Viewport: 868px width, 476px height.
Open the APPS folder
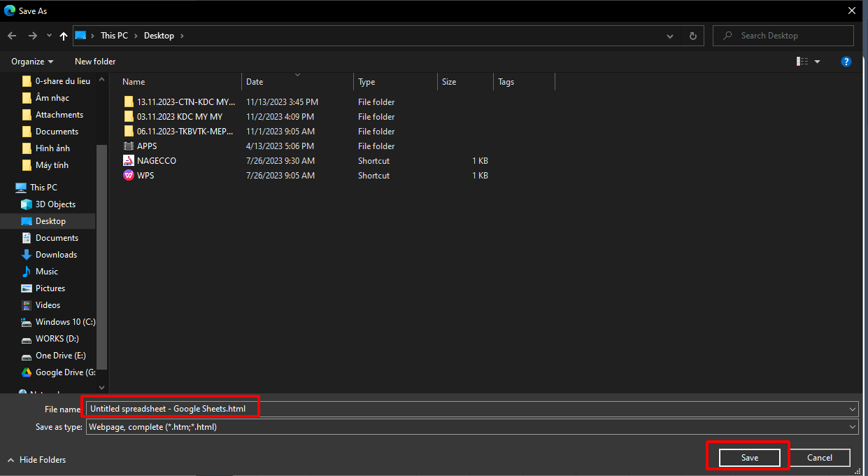point(147,146)
